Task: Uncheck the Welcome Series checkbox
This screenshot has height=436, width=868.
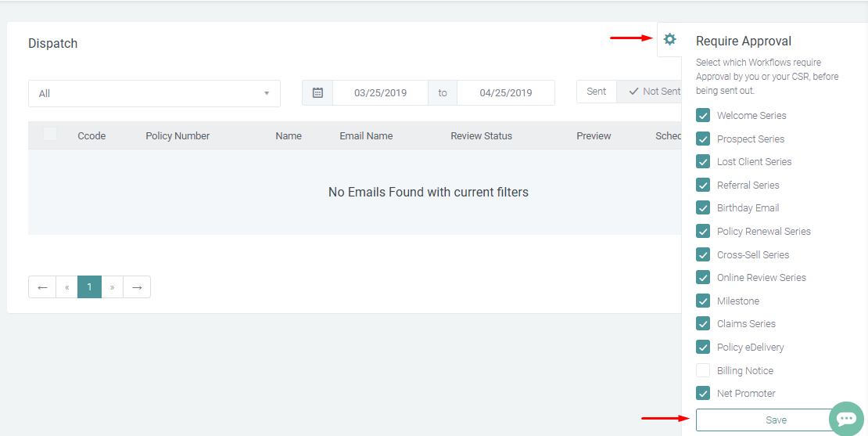Action: (x=703, y=116)
